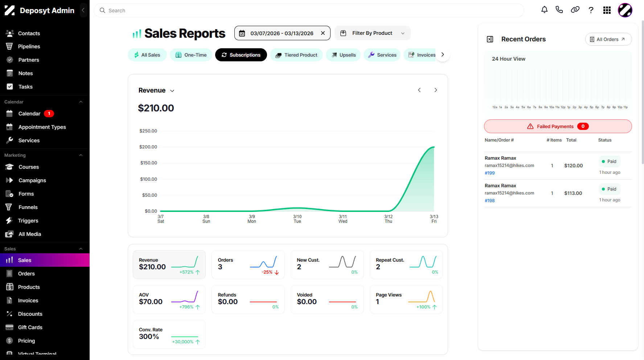Collapse the Recent Orders panel icon

(490, 39)
